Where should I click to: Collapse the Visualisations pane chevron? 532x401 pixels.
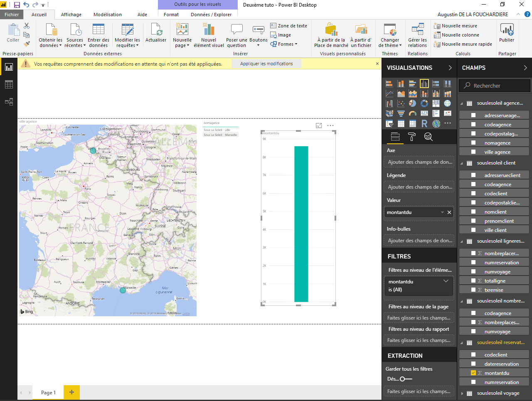tap(450, 68)
